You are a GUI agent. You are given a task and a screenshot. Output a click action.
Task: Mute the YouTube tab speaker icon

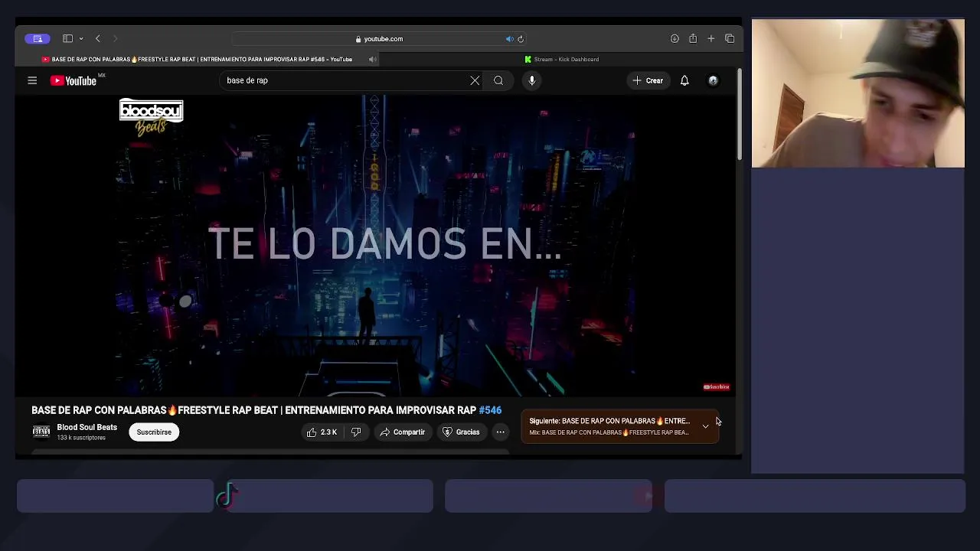click(372, 59)
